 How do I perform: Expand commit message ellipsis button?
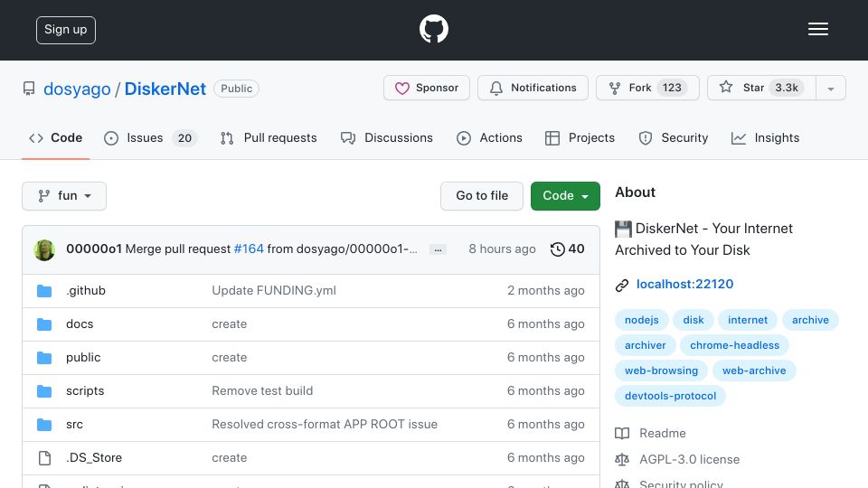pos(438,249)
